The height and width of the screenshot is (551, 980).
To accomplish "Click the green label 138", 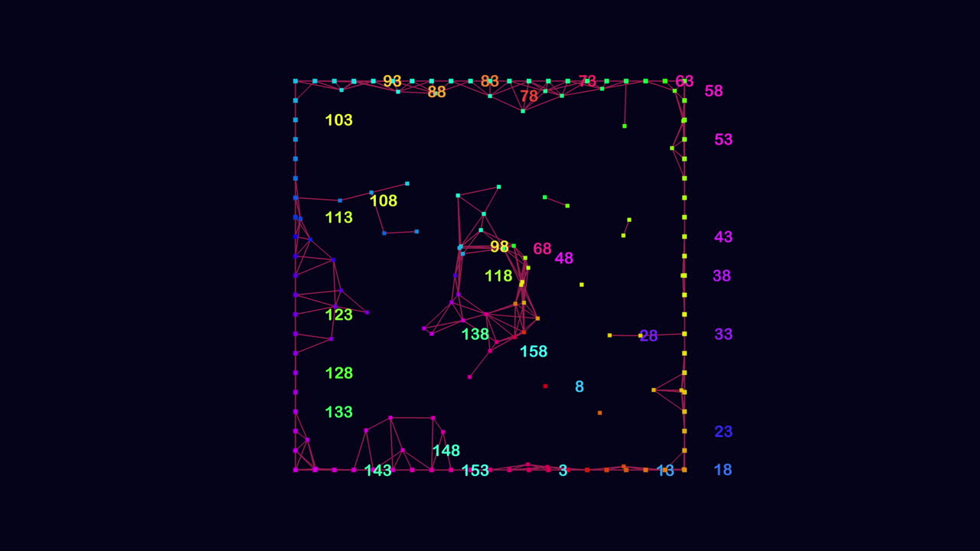I will (475, 334).
